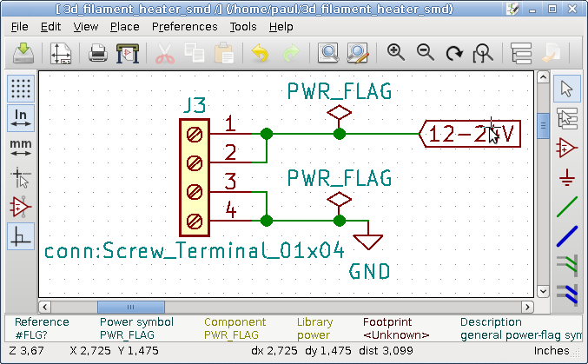Click the Save schematic project icon
This screenshot has width=588, height=364.
pos(23,53)
